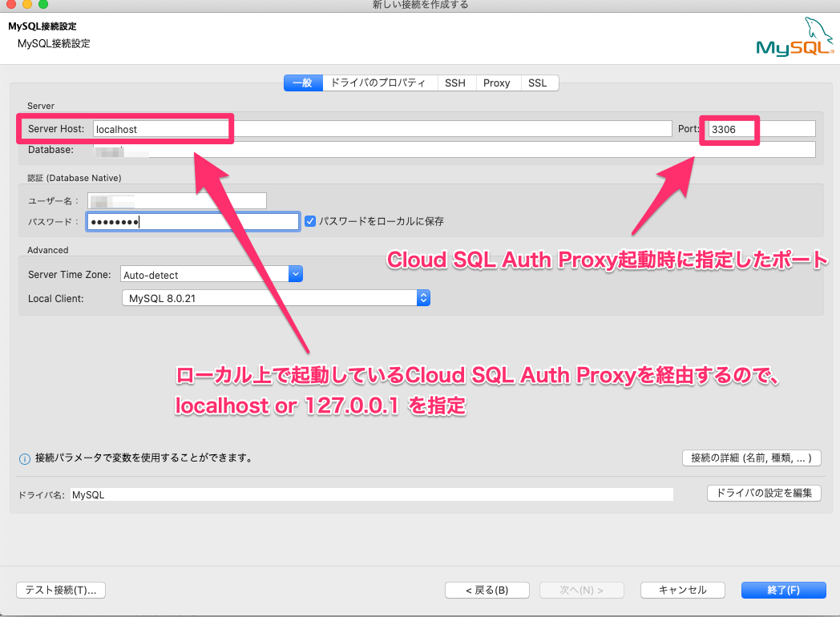The image size is (840, 617).
Task: Toggle the パスワードをローカルに保存 checkbox
Action: pyautogui.click(x=310, y=221)
